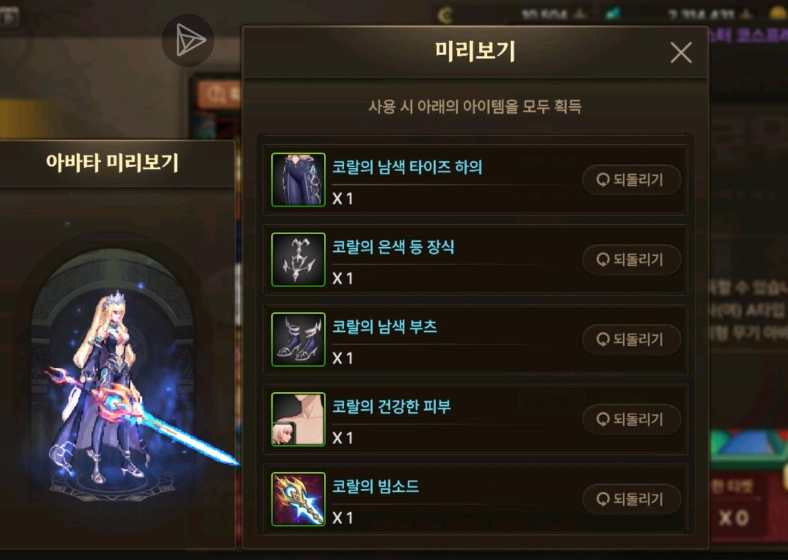Revert the 코랄의 빔소드 item
This screenshot has height=560, width=788.
click(631, 499)
